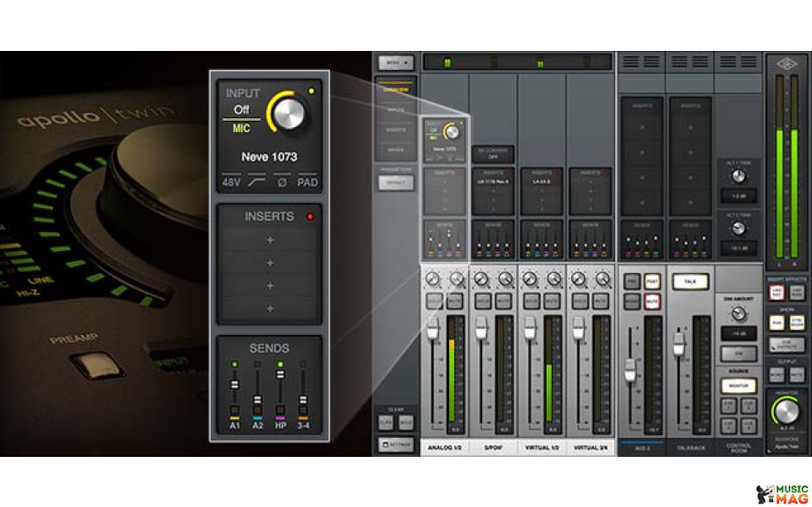
Task: Add a plug-in in the first enlarged insert slot
Action: 270,240
